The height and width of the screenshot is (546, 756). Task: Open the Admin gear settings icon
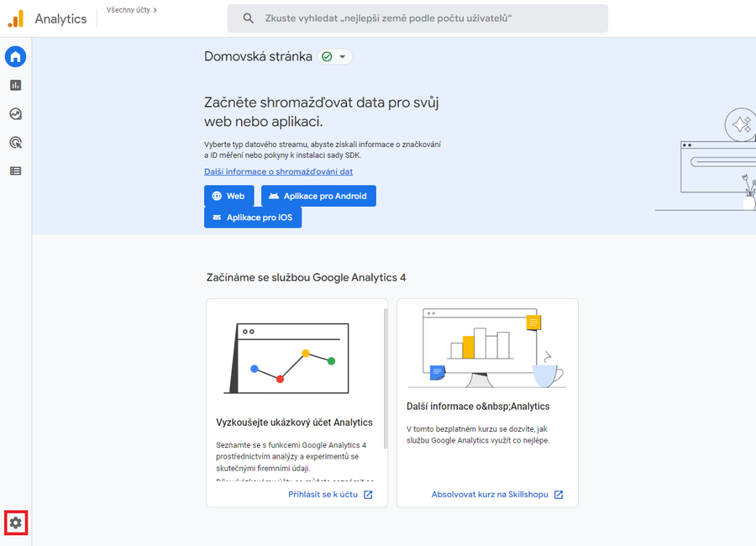[15, 522]
